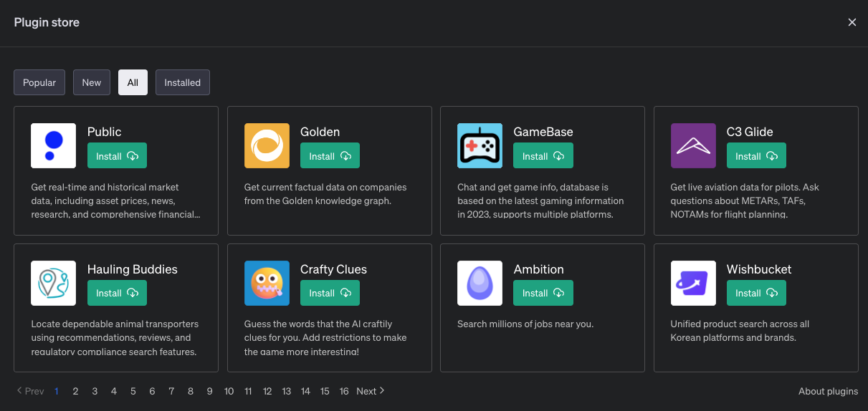This screenshot has width=868, height=411.
Task: Install the Ambition plugin
Action: coord(543,293)
